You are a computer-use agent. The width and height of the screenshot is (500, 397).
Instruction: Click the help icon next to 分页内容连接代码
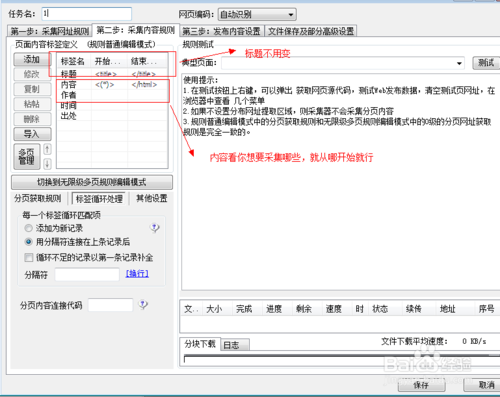coord(143,305)
